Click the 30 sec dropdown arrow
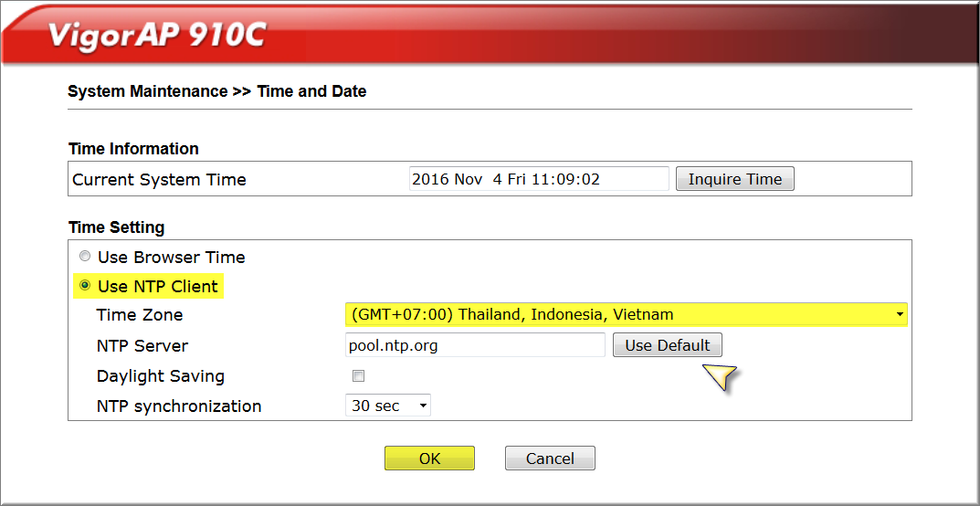 (x=423, y=406)
